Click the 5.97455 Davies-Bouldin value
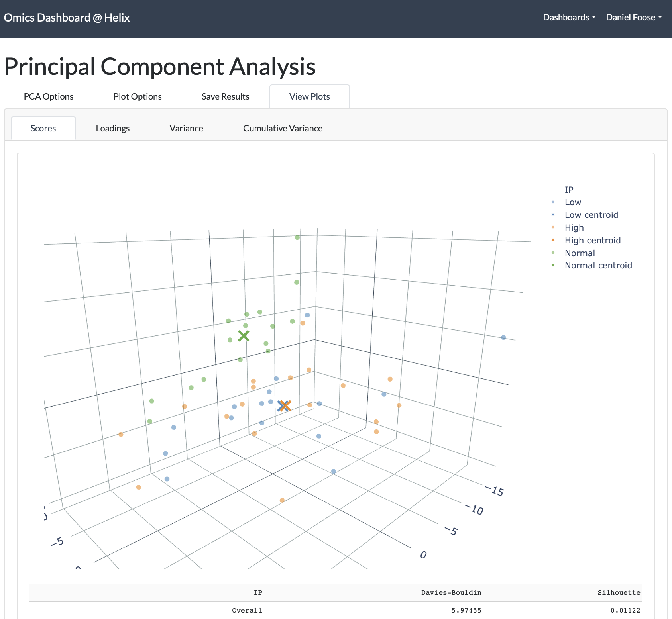Image resolution: width=672 pixels, height=619 pixels. 466,610
